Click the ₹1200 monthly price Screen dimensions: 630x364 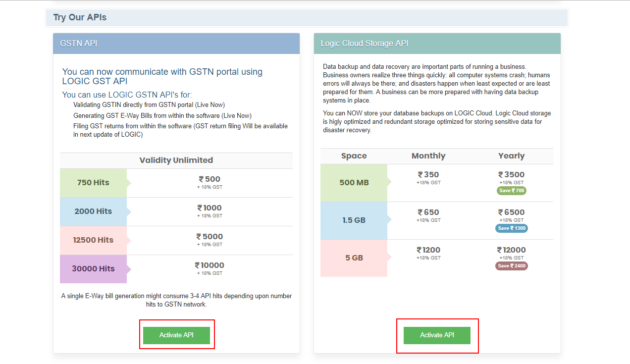click(x=428, y=250)
